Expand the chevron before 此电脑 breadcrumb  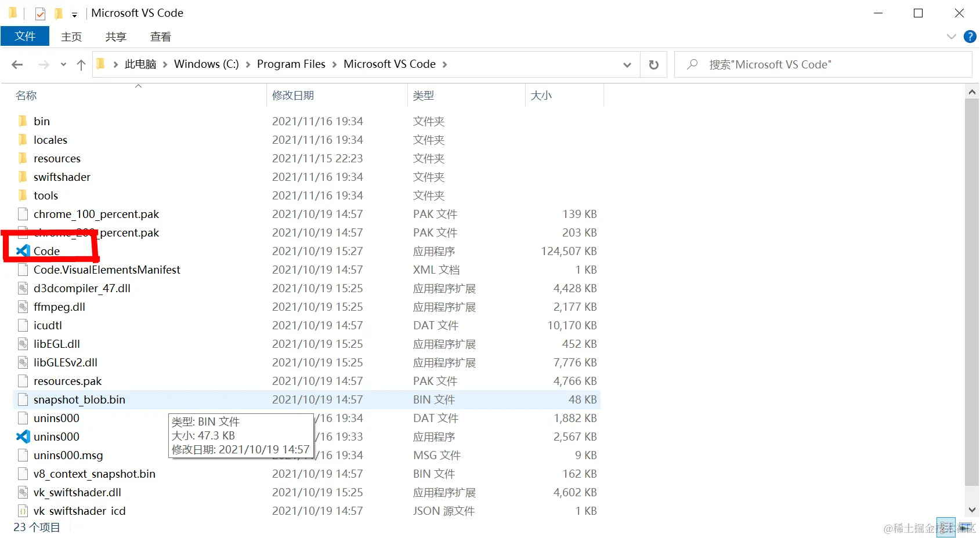(115, 64)
